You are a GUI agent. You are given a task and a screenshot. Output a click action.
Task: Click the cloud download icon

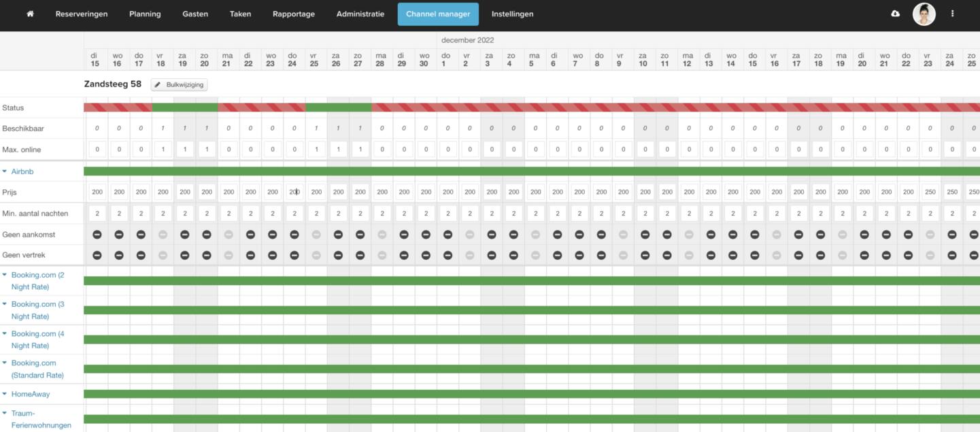click(895, 14)
